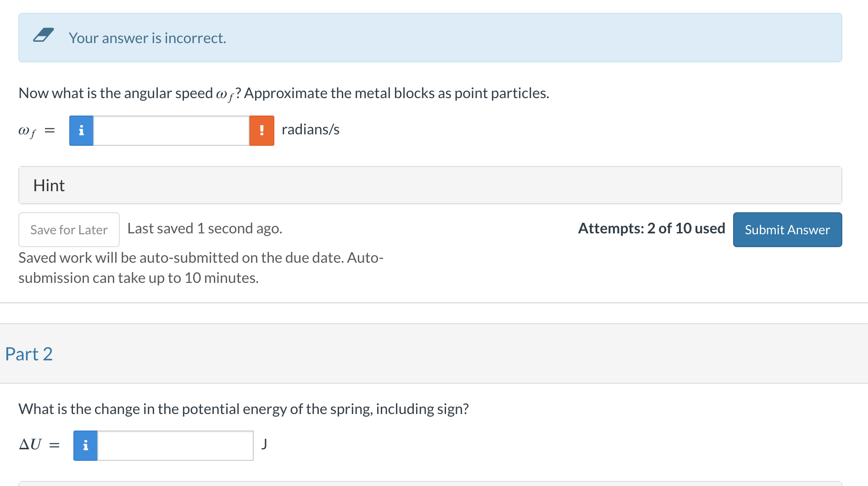Focus the ωf angular speed input field
868x486 pixels.
tap(171, 131)
